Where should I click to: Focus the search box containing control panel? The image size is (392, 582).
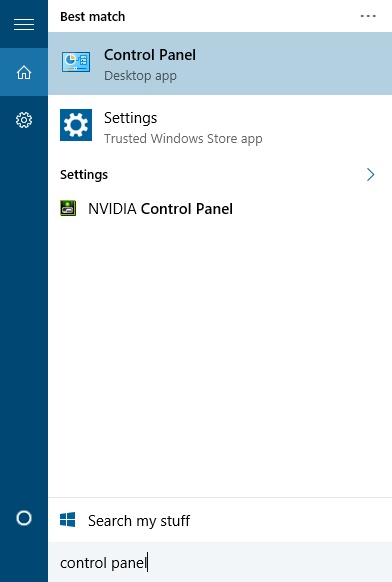click(220, 562)
